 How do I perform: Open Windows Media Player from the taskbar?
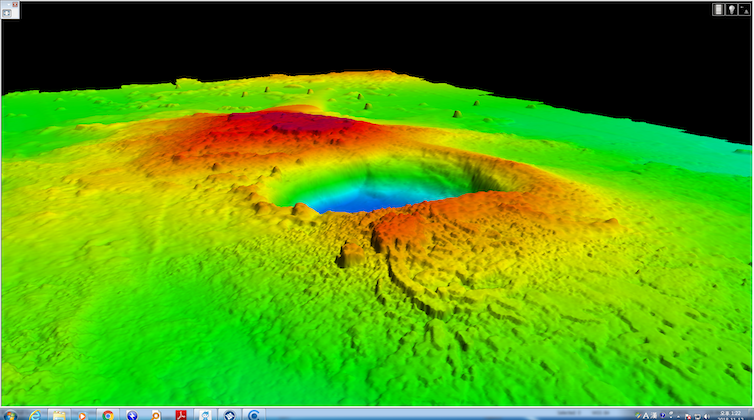pyautogui.click(x=83, y=413)
